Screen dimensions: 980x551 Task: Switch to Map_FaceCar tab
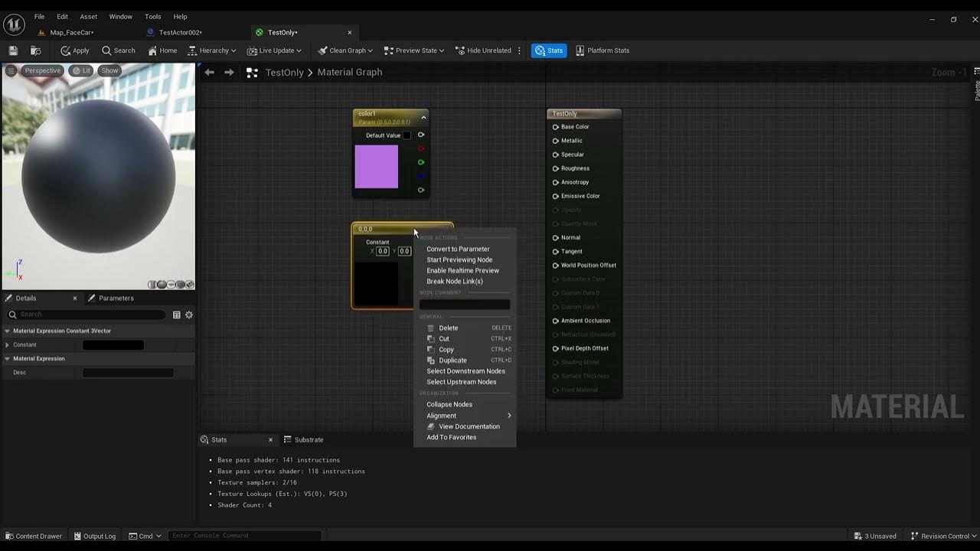[x=72, y=32]
